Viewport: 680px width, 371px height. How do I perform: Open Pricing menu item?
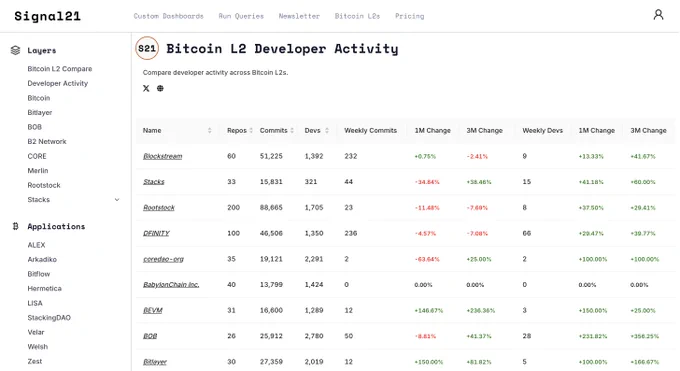pos(409,16)
